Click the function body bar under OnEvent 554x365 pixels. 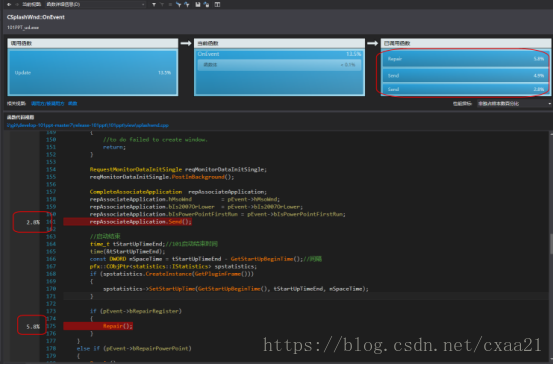(x=279, y=65)
